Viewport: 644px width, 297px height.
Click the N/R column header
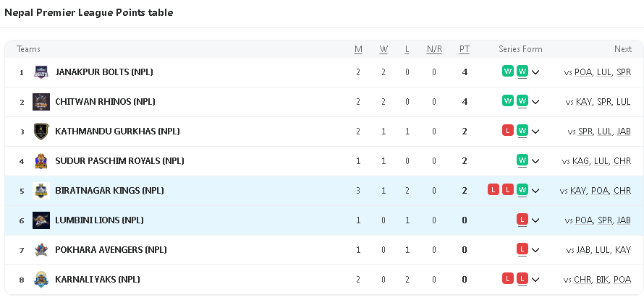pyautogui.click(x=434, y=49)
